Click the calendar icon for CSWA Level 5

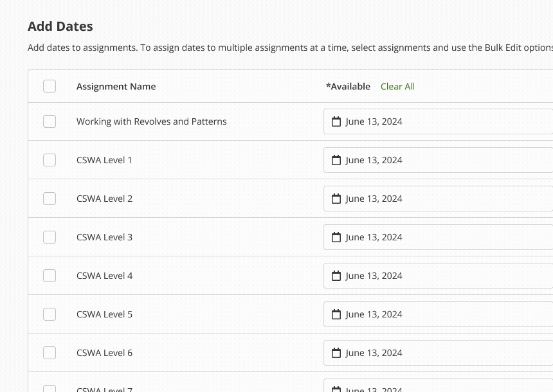coord(336,314)
